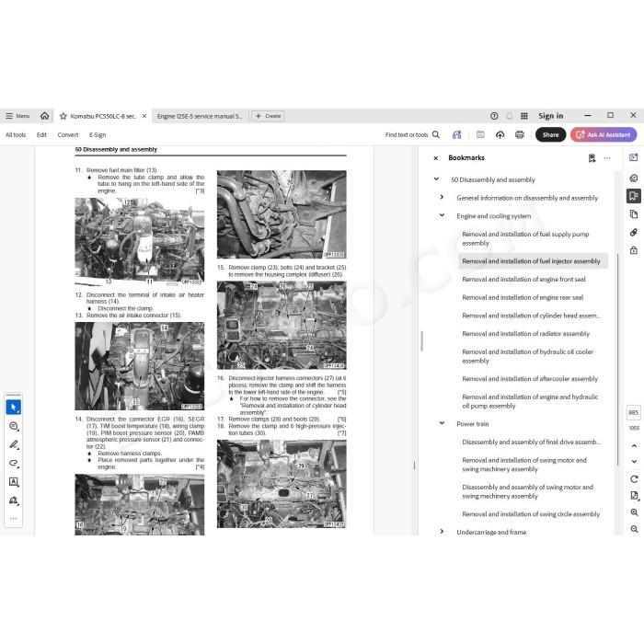
Task: Select Removal and installation of fuel injector assembly
Action: 531,261
